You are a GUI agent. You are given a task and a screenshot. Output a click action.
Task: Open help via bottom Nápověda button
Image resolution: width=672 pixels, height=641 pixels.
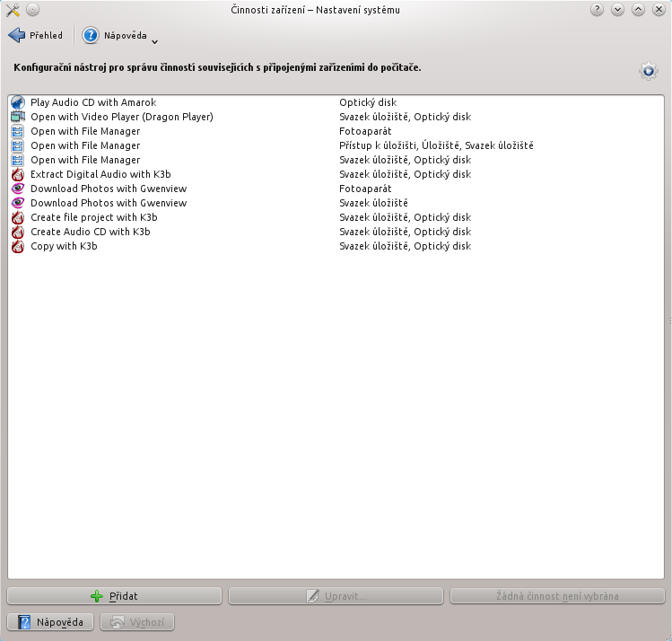click(50, 622)
